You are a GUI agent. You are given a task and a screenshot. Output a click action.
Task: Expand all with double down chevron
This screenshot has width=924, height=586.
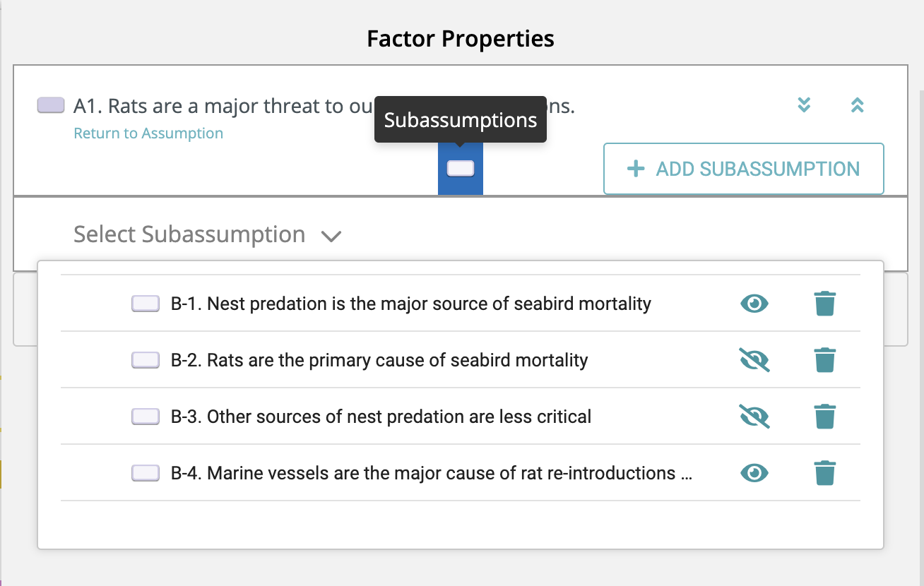tap(804, 105)
